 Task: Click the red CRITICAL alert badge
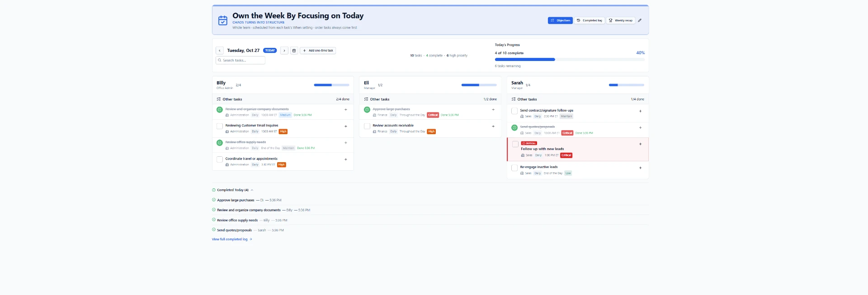529,143
